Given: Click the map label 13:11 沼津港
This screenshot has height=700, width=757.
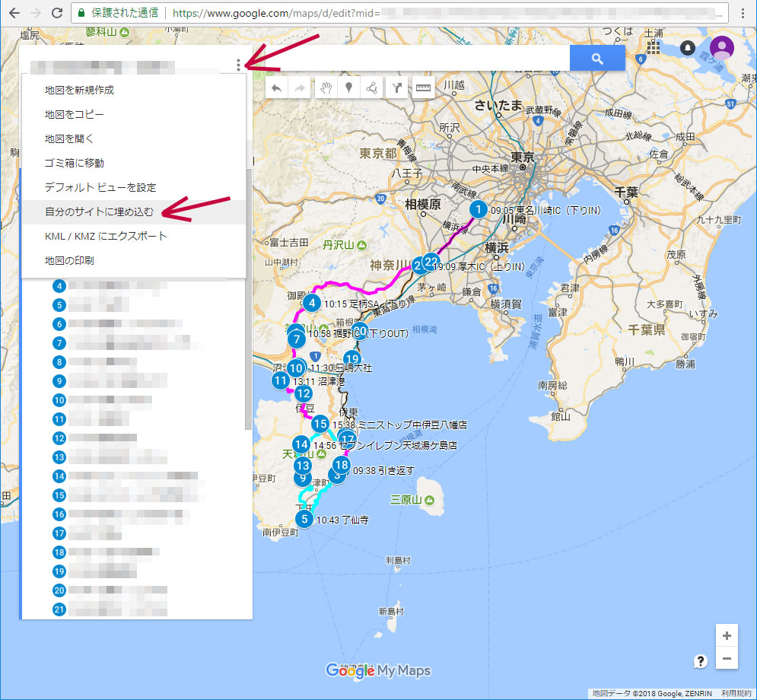Looking at the screenshot, I should 319,381.
